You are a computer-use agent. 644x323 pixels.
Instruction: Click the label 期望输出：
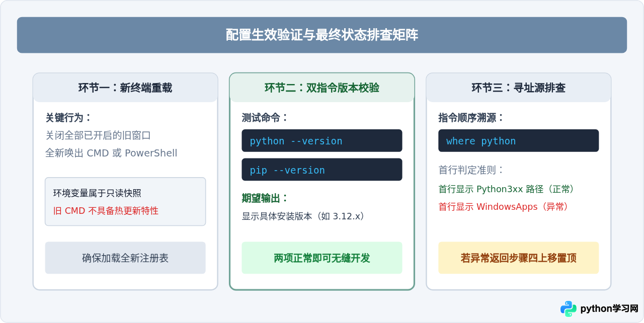point(265,198)
